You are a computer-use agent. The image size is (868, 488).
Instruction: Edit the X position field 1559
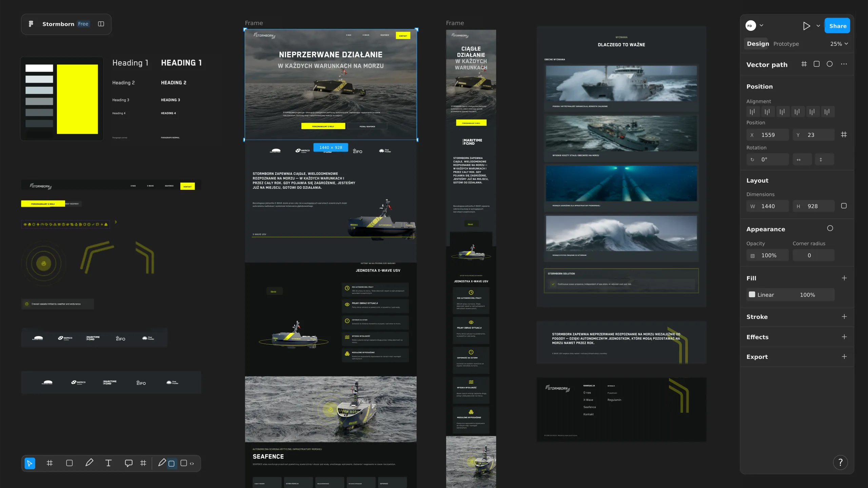[768, 135]
